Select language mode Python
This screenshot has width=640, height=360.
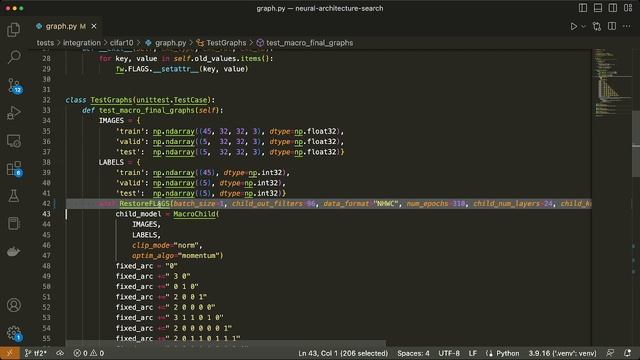tap(503, 353)
